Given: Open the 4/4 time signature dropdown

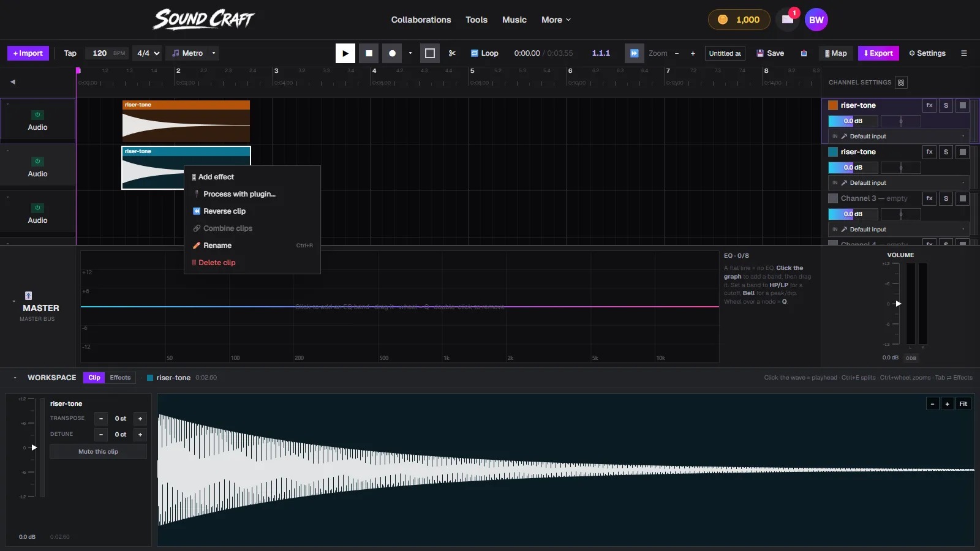Looking at the screenshot, I should tap(148, 53).
